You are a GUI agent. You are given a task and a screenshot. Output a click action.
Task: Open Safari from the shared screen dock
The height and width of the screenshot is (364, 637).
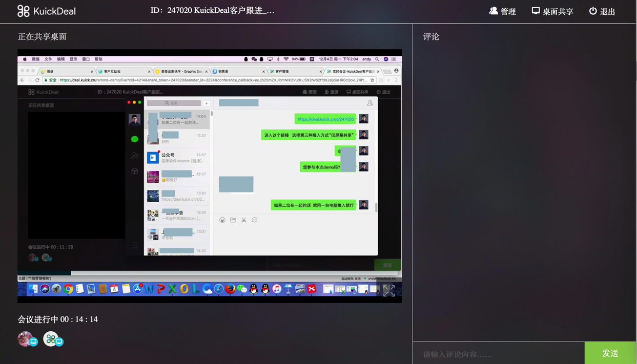click(219, 289)
